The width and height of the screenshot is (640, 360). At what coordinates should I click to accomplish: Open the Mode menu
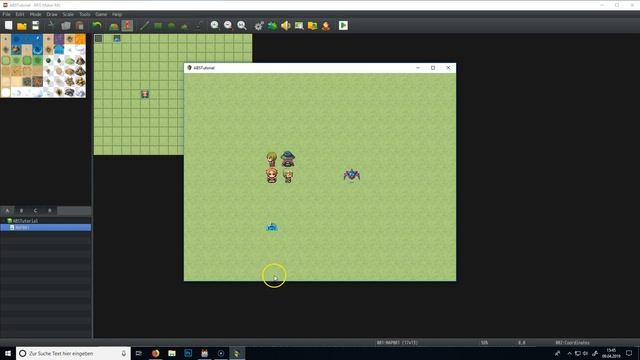coord(36,14)
